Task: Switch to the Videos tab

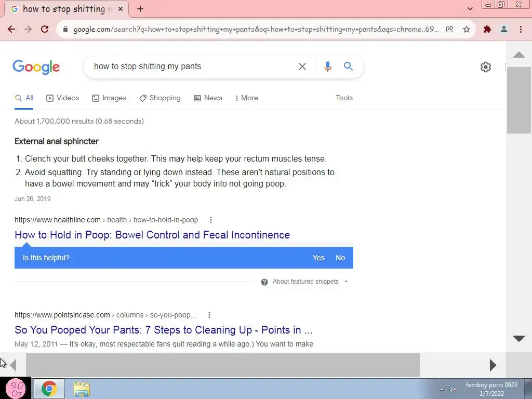Action: [62, 98]
